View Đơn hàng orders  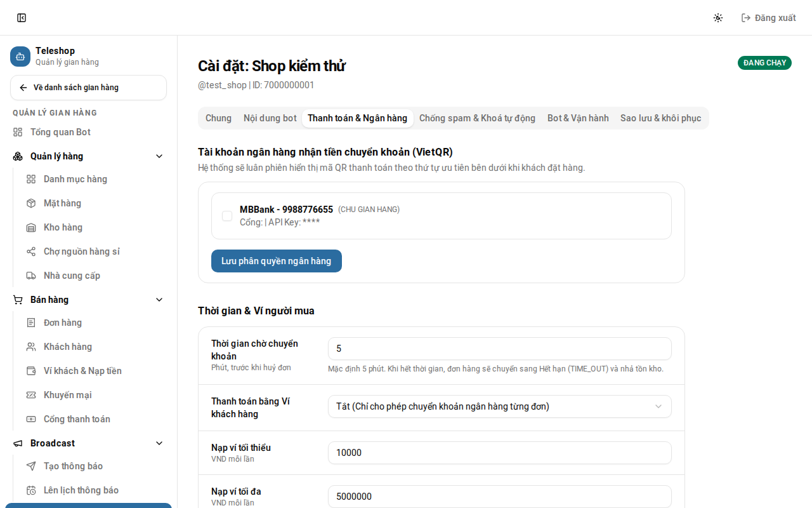[x=95, y=323]
